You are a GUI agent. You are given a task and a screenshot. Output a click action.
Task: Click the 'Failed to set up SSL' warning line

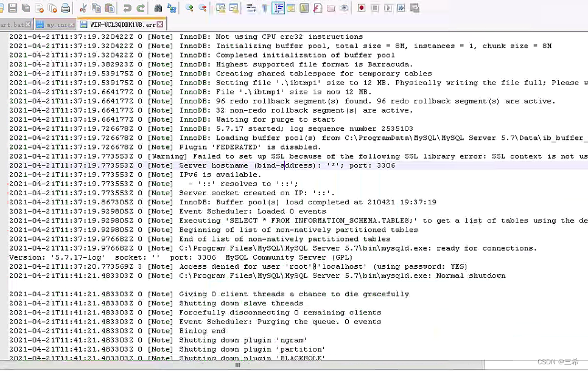click(x=298, y=156)
